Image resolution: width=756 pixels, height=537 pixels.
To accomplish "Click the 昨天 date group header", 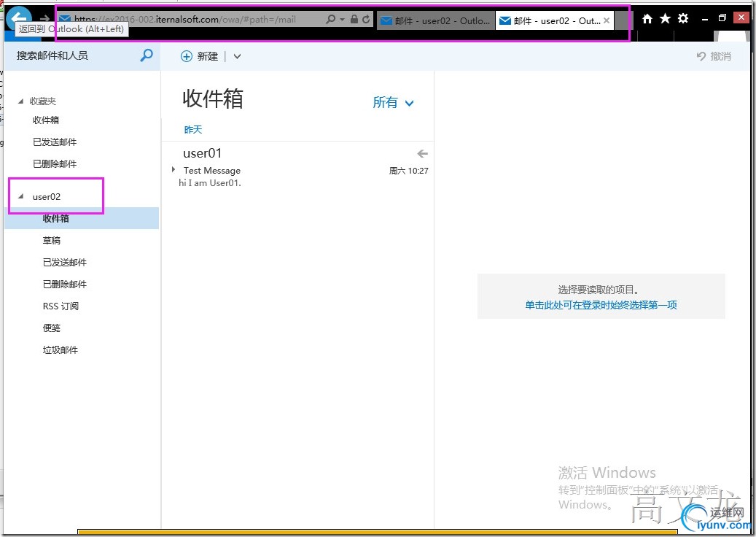I will pos(193,129).
